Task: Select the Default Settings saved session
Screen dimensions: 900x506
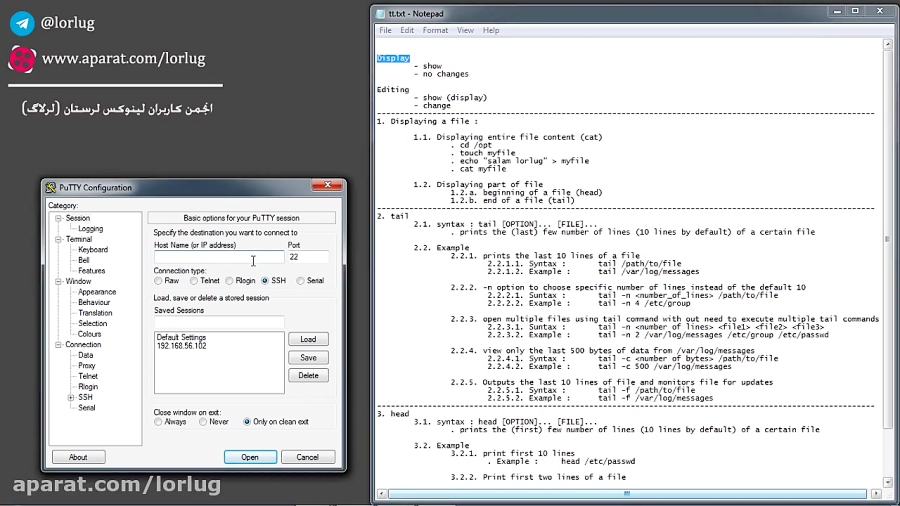Action: 181,337
